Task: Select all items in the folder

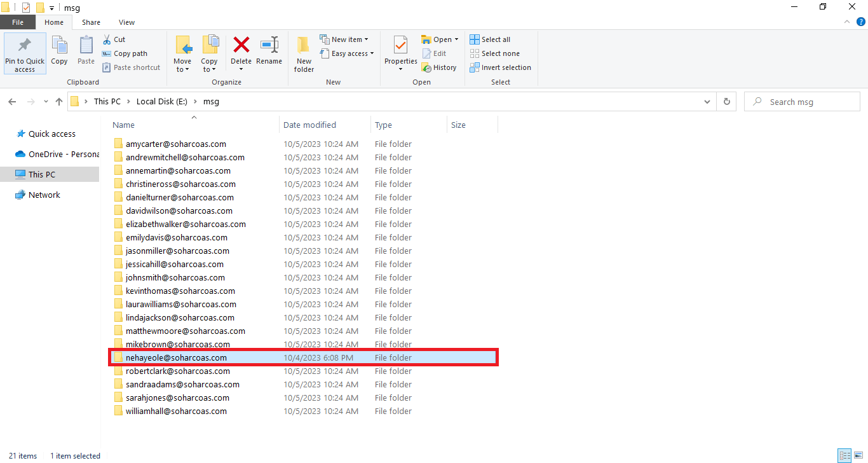Action: (490, 39)
